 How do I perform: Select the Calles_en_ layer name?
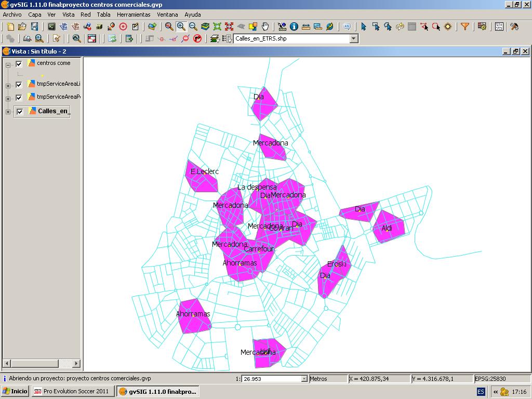(54, 111)
